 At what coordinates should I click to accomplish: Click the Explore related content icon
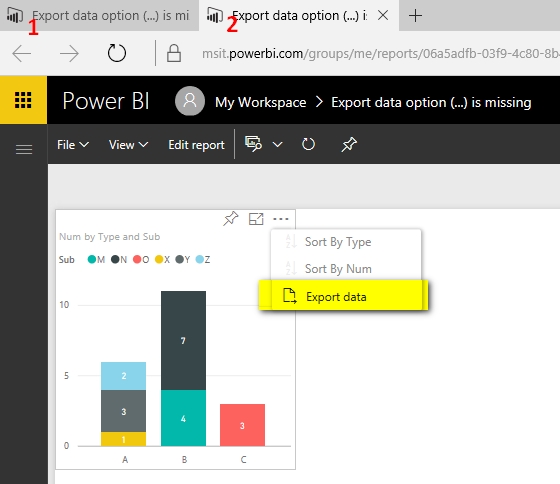(x=253, y=144)
